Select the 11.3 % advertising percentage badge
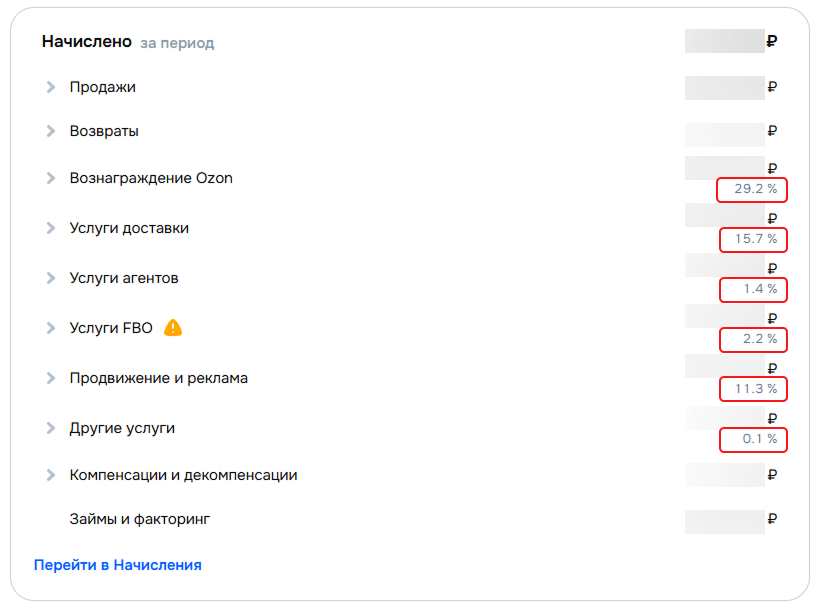Viewport: 822px width, 609px height. (x=751, y=389)
